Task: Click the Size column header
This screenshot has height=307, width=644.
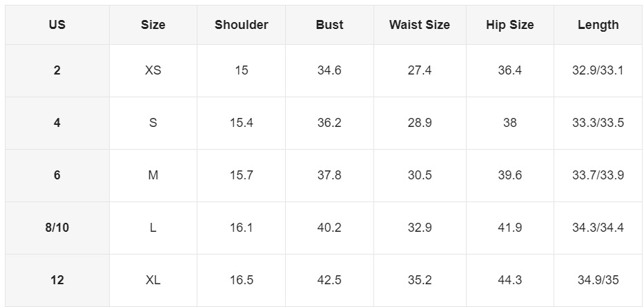Action: (153, 25)
